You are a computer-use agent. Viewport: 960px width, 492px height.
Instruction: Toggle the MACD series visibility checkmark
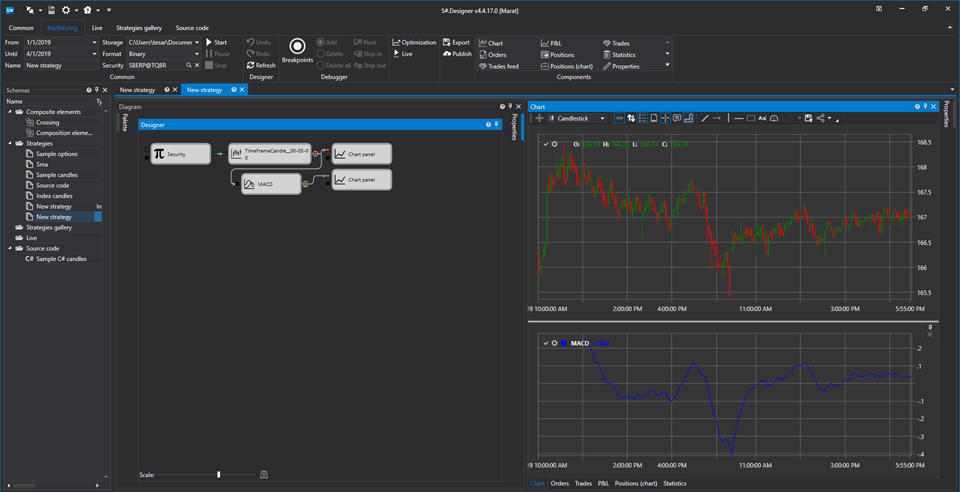point(546,343)
